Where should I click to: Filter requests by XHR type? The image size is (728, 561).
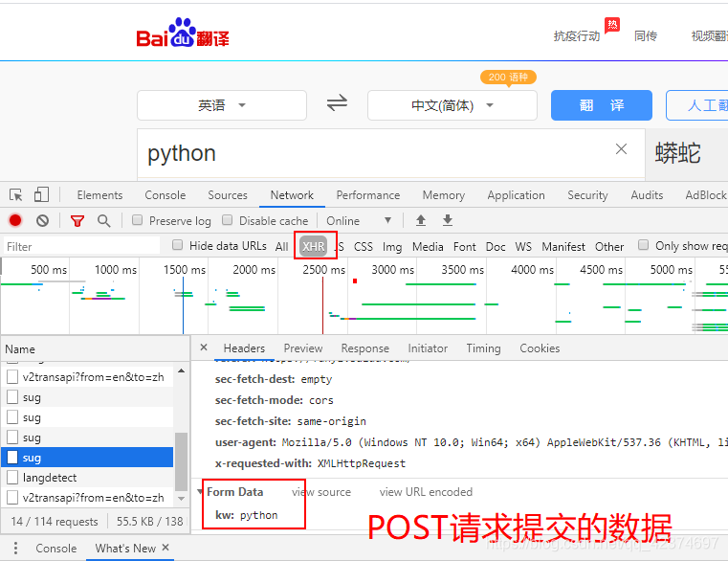[314, 246]
